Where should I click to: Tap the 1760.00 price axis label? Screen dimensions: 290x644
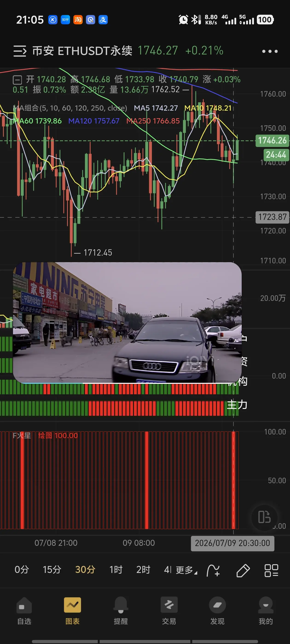[273, 94]
